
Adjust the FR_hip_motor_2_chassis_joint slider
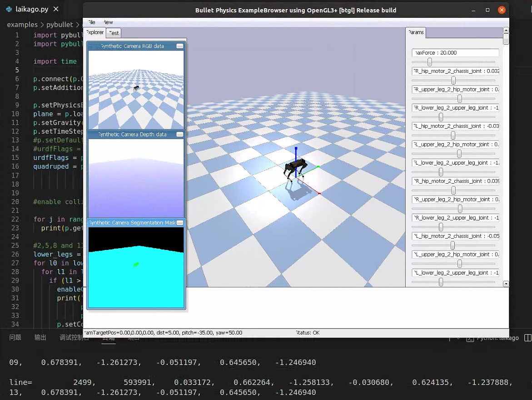click(x=453, y=80)
